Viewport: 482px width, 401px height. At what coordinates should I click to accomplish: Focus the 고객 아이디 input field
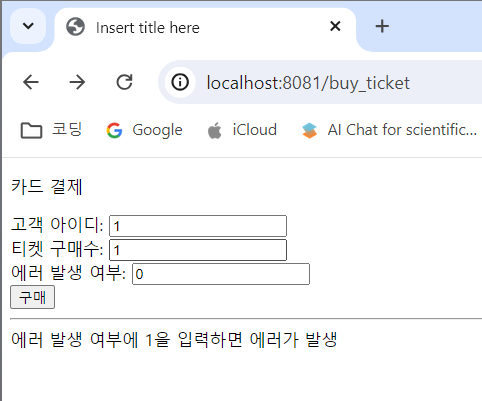point(198,226)
